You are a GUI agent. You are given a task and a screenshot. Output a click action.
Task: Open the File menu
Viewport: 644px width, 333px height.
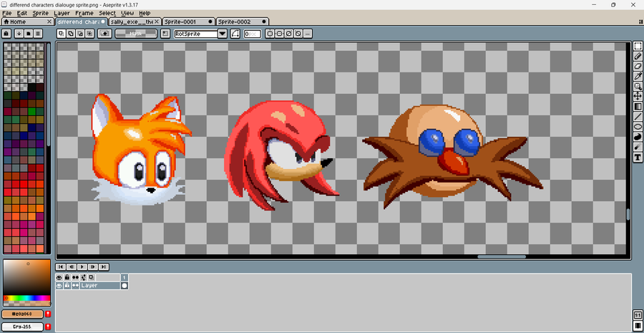(x=7, y=13)
